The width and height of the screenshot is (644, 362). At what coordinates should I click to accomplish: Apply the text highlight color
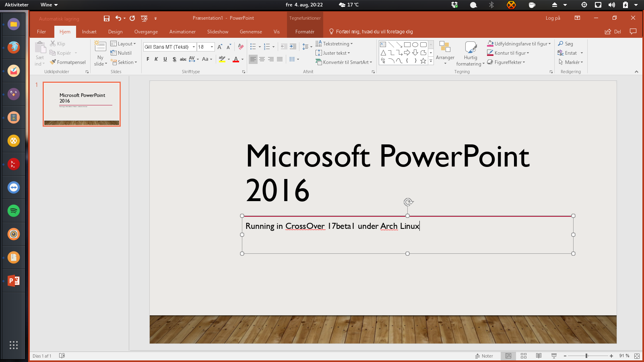(x=222, y=59)
